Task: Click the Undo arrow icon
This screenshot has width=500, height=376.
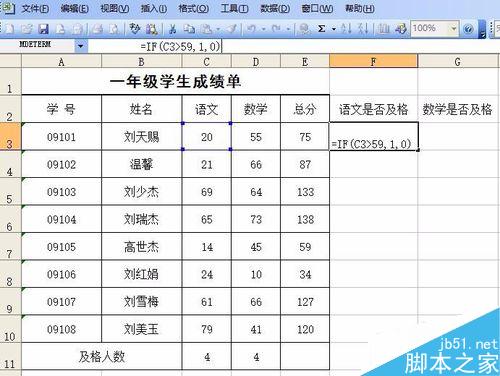Action: [x=251, y=29]
